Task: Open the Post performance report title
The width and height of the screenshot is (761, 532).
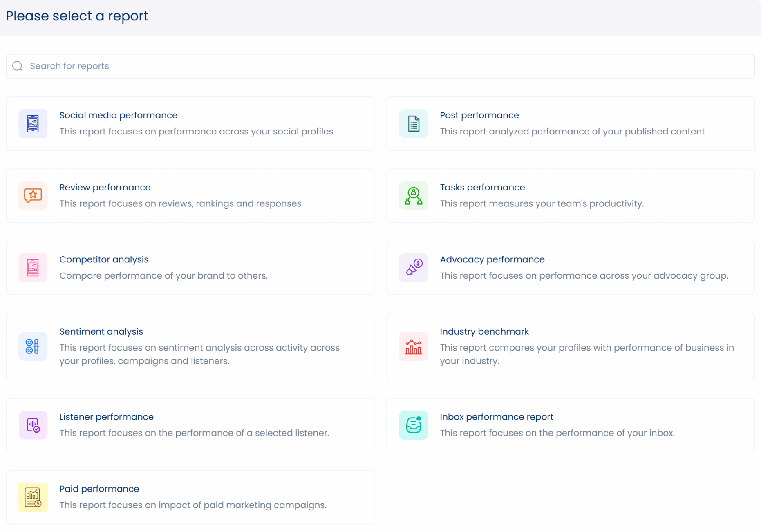Action: coord(479,115)
